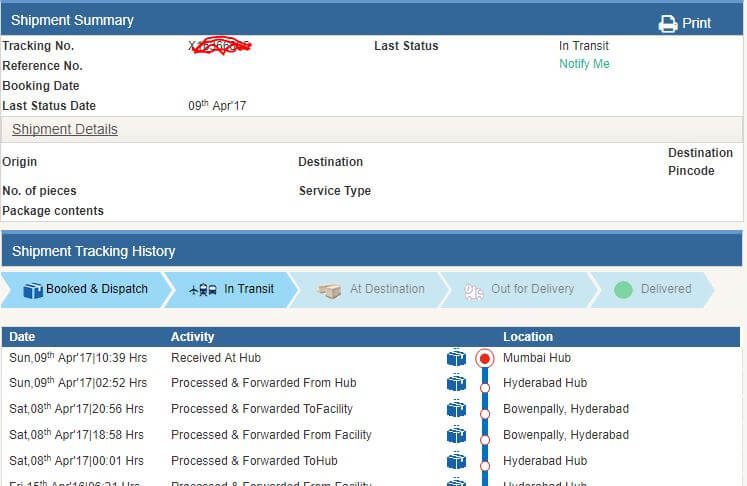Click 'Hyderabad Hub' in the 00:01 Hrs row
This screenshot has height=486, width=747.
[x=545, y=461]
